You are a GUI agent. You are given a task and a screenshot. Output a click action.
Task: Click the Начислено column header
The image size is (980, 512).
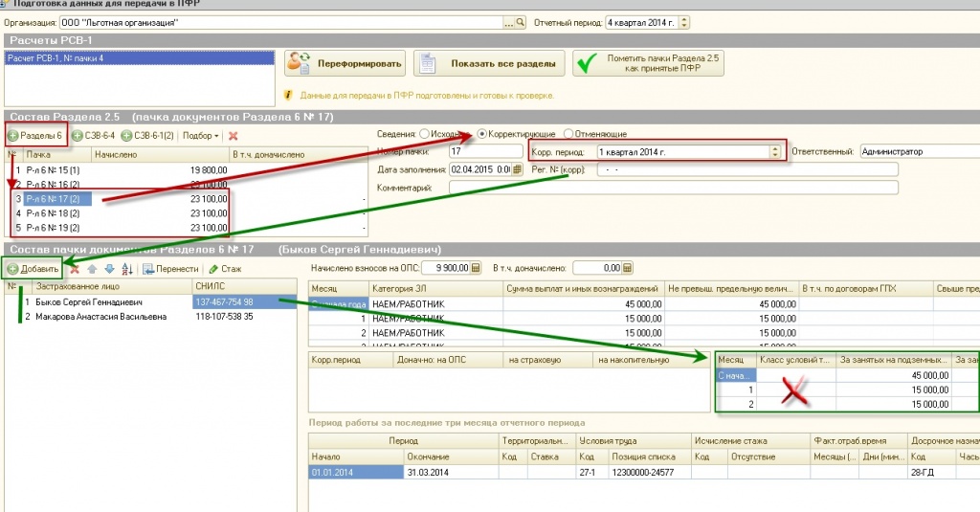[x=160, y=154]
